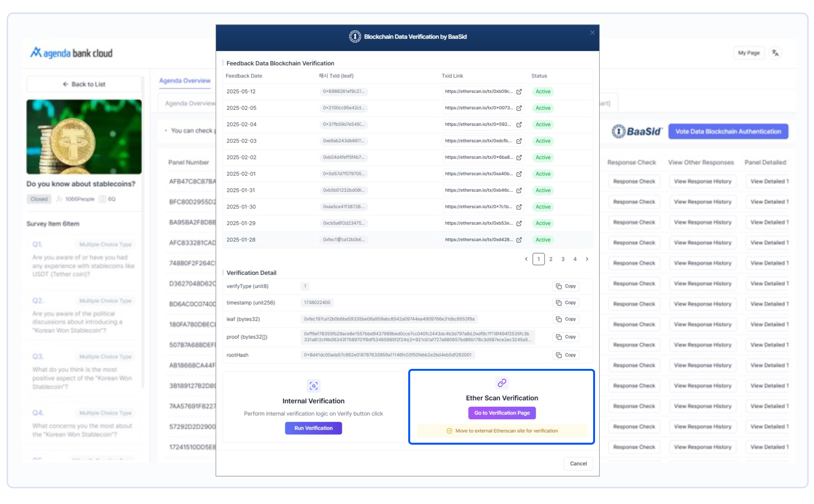Screen dimensions: 814x504
Task: Click Active status for 2025-05-12
Action: [x=543, y=91]
